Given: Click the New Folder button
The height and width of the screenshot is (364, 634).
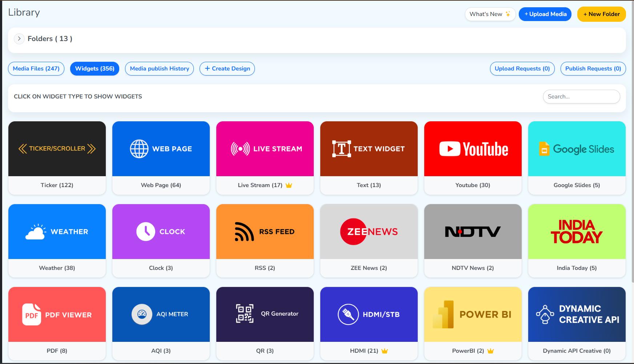Looking at the screenshot, I should pyautogui.click(x=602, y=14).
